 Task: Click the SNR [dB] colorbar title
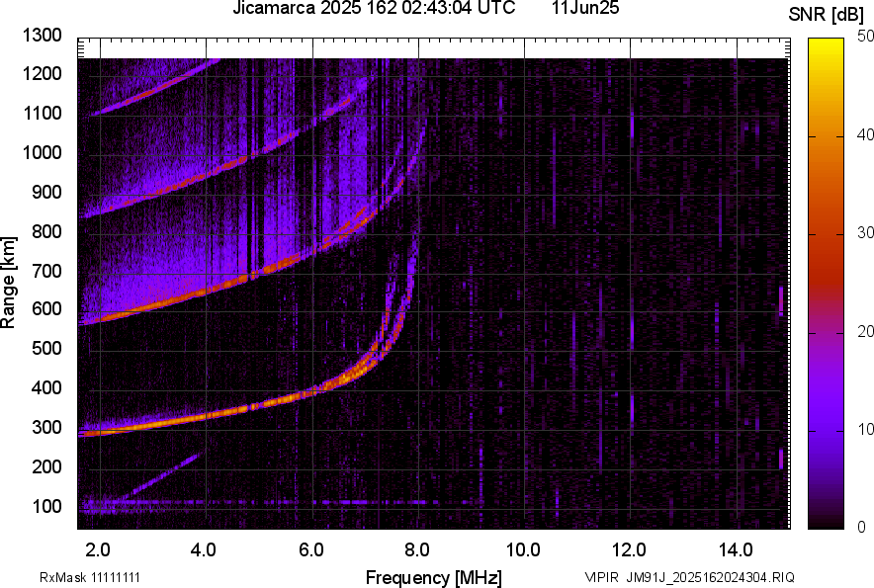tap(826, 15)
